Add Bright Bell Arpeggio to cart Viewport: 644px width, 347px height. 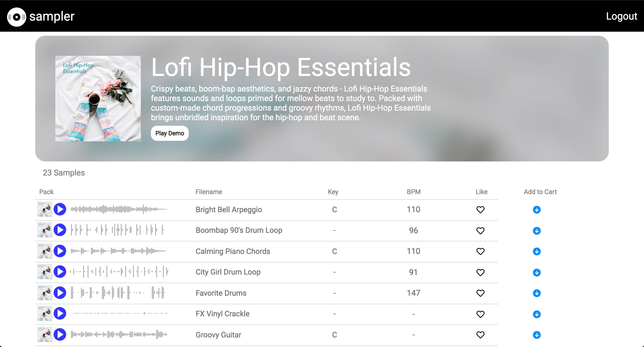pos(537,210)
